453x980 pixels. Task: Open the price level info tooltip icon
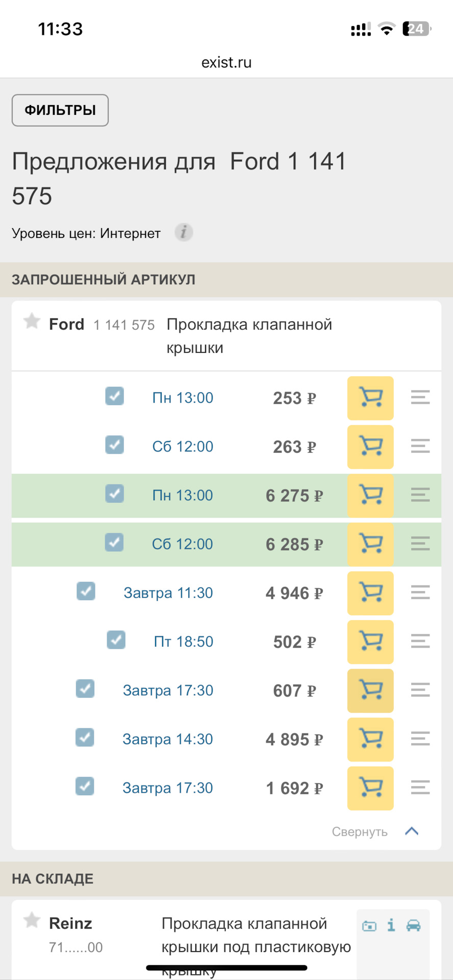(x=184, y=232)
